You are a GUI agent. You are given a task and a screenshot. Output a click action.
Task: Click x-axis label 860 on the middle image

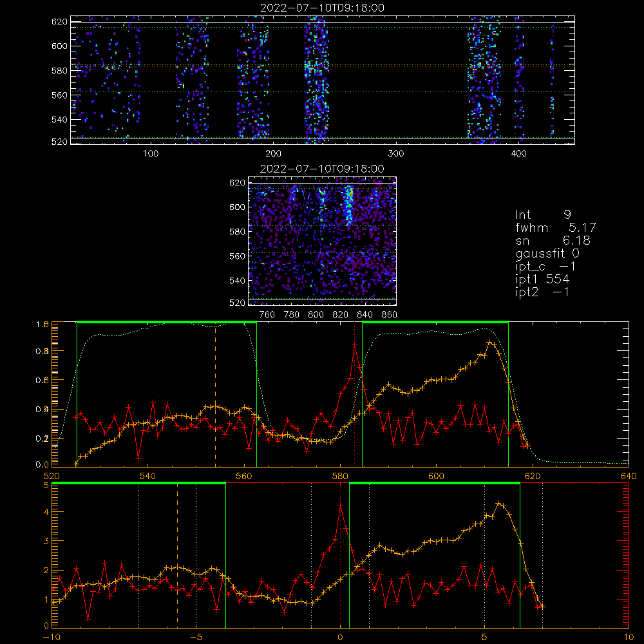click(x=390, y=314)
